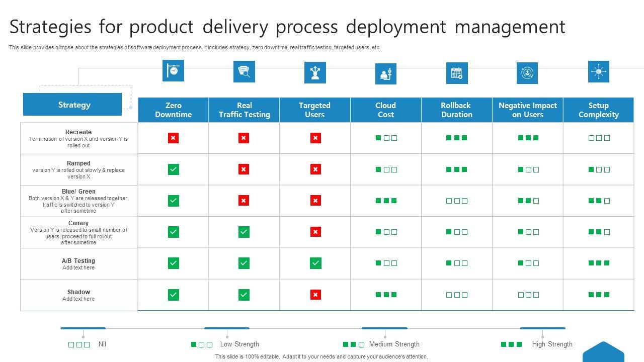This screenshot has width=644, height=362.
Task: Click Canary Rollback Duration strength squares
Action: (x=457, y=232)
